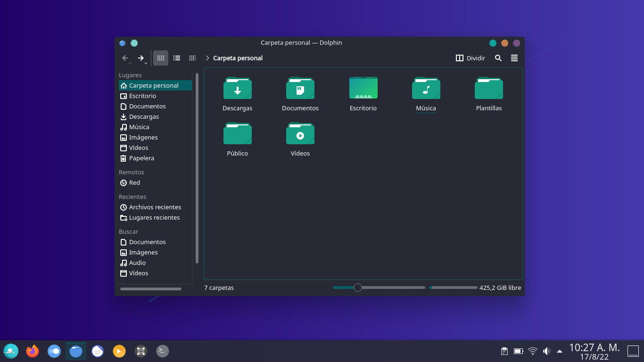Click the Dolphin taskbar entry
The height and width of the screenshot is (362, 644).
[76, 351]
